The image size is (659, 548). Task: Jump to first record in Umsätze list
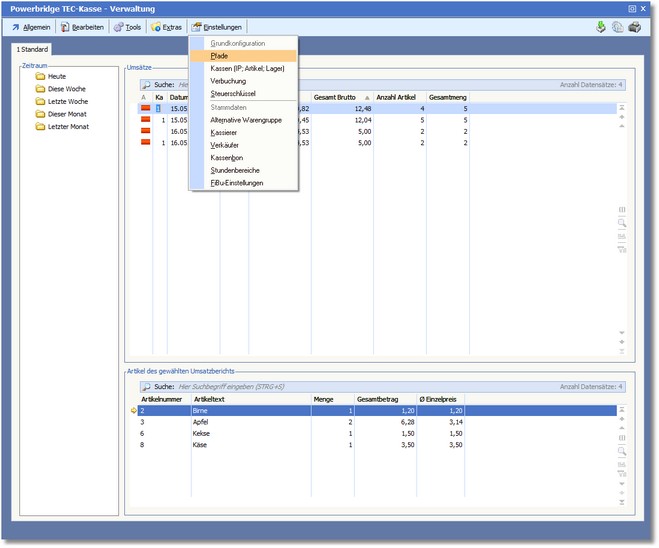point(622,107)
